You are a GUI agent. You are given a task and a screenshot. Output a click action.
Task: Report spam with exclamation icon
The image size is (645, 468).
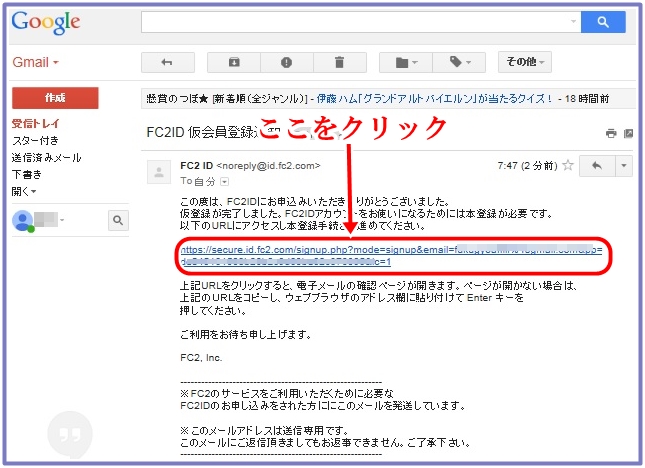click(x=286, y=62)
